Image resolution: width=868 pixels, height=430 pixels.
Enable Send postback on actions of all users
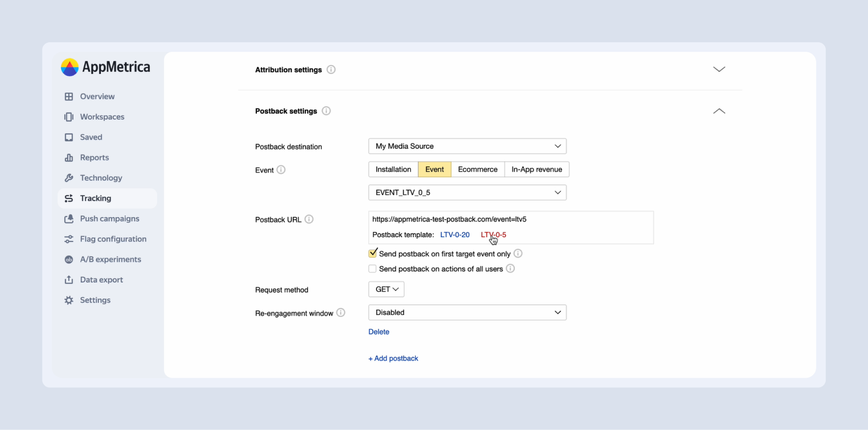373,269
